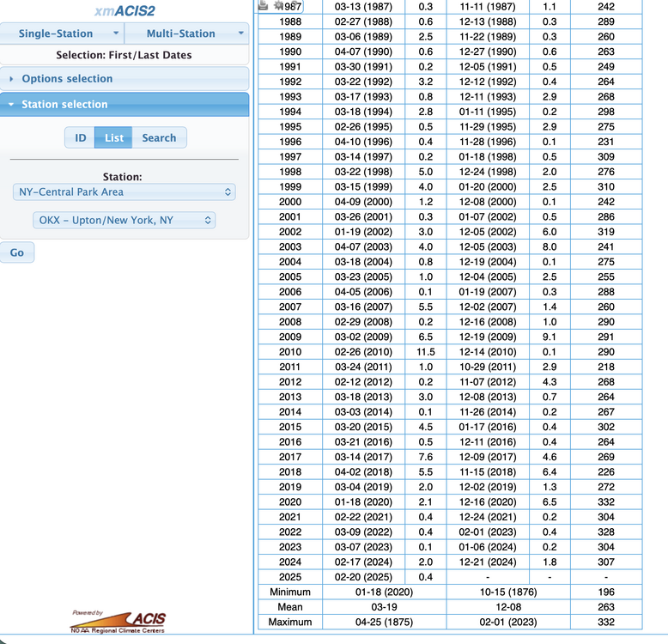
Task: Click the 2025 year row cell
Action: coord(290,576)
